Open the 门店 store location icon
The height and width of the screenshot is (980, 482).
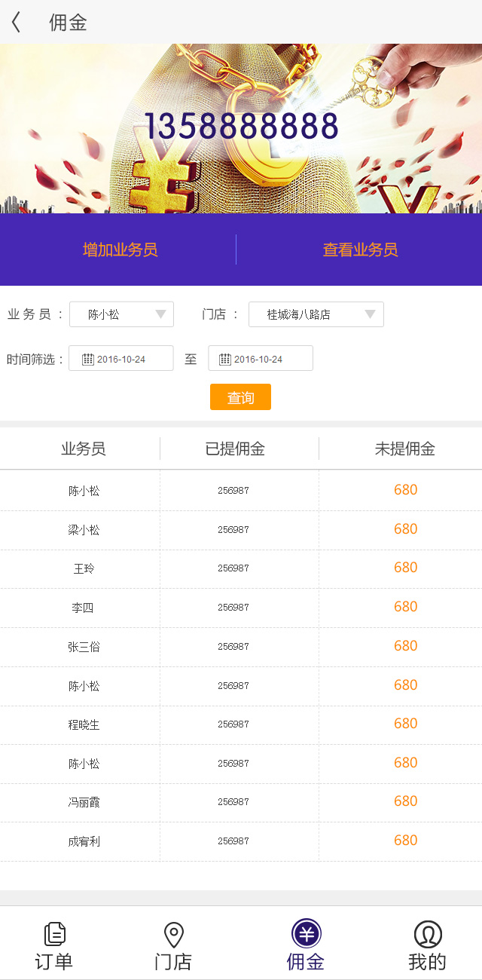click(x=174, y=934)
